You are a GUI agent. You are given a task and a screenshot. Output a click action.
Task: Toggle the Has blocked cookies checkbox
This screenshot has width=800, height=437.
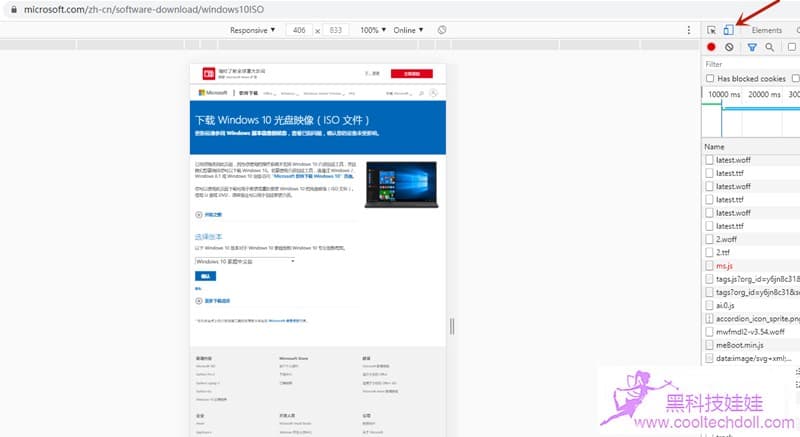coord(710,79)
